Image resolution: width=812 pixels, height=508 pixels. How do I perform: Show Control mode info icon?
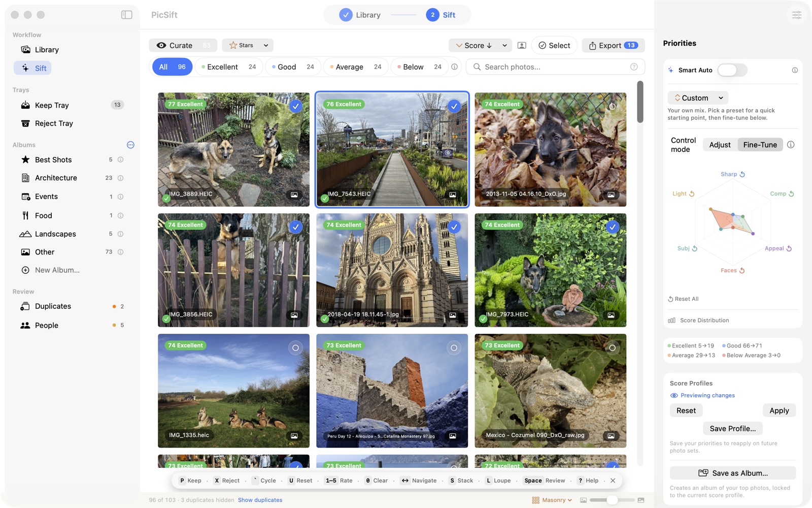point(791,145)
